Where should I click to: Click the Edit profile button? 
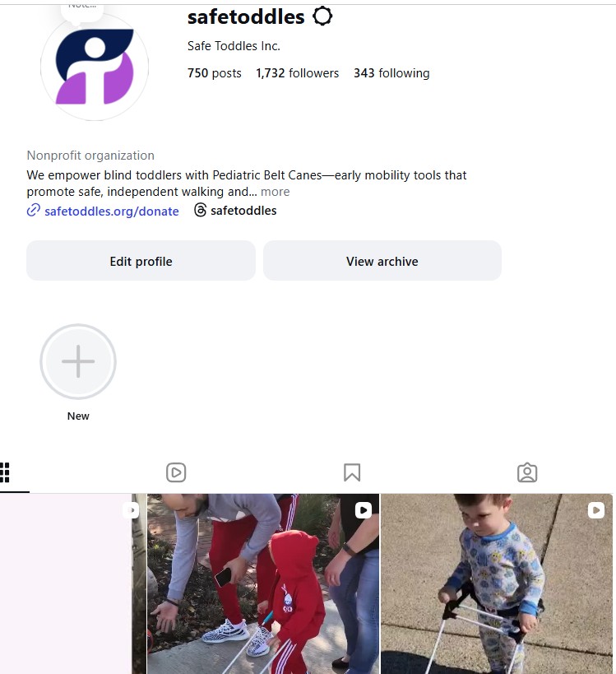[141, 261]
